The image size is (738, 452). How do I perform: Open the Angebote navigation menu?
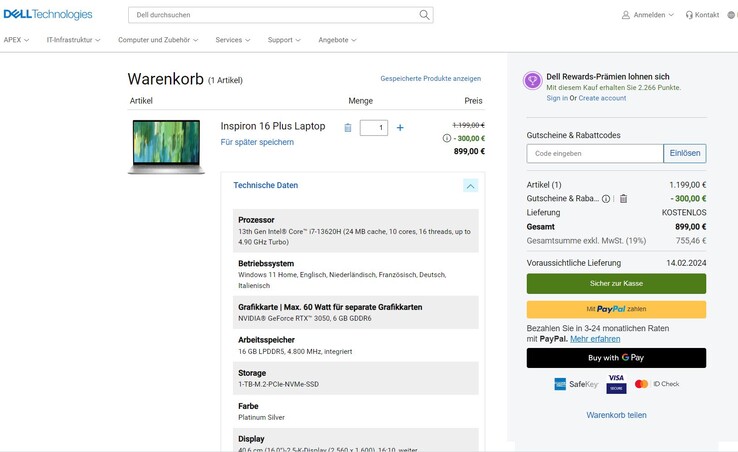[x=337, y=40]
